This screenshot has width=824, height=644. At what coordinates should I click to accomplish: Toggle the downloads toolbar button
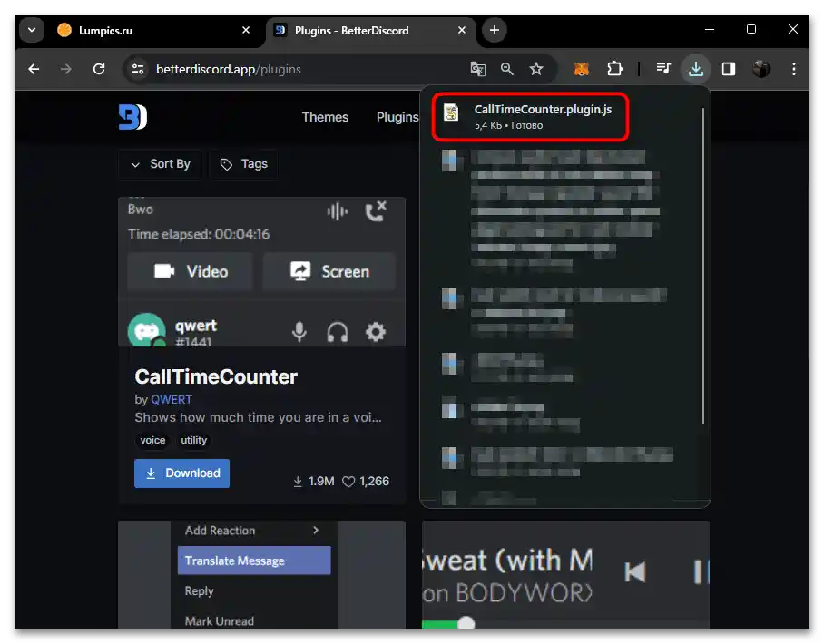point(696,69)
